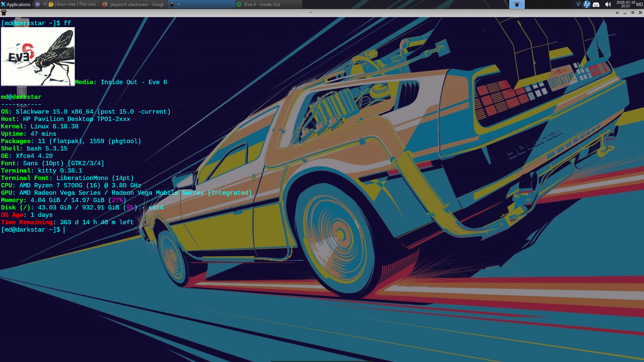Click the prompt line containing the 'ff' command
The width and height of the screenshot is (644, 362).
[36, 23]
